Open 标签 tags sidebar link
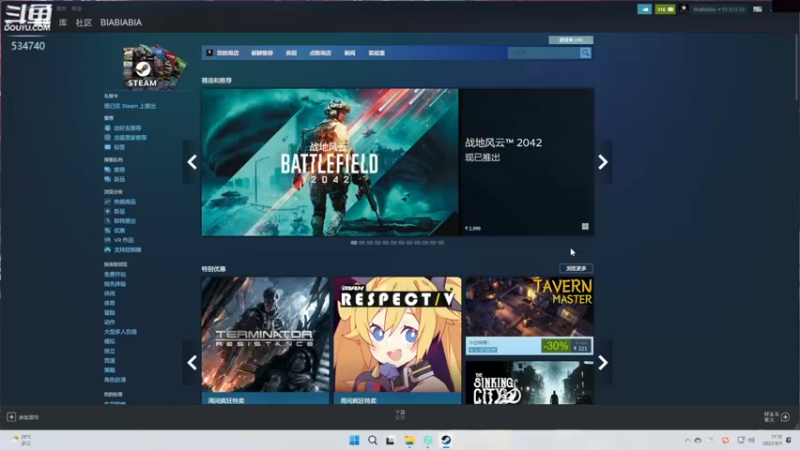 click(x=119, y=147)
